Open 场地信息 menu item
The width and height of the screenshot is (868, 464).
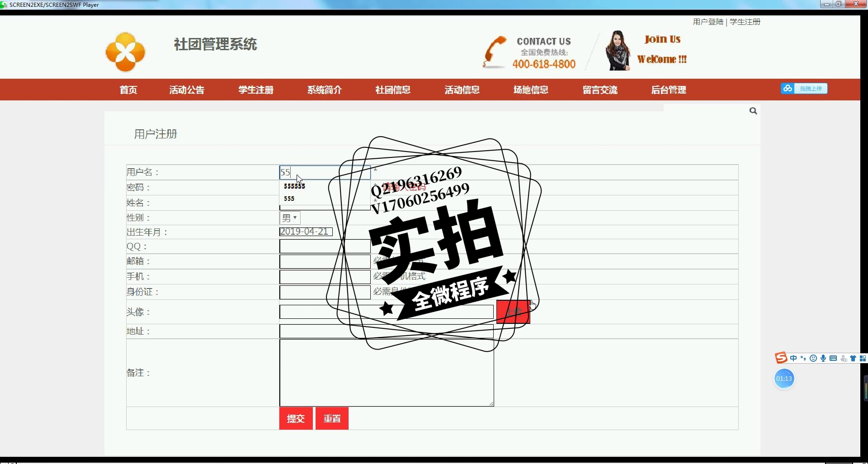coord(531,90)
